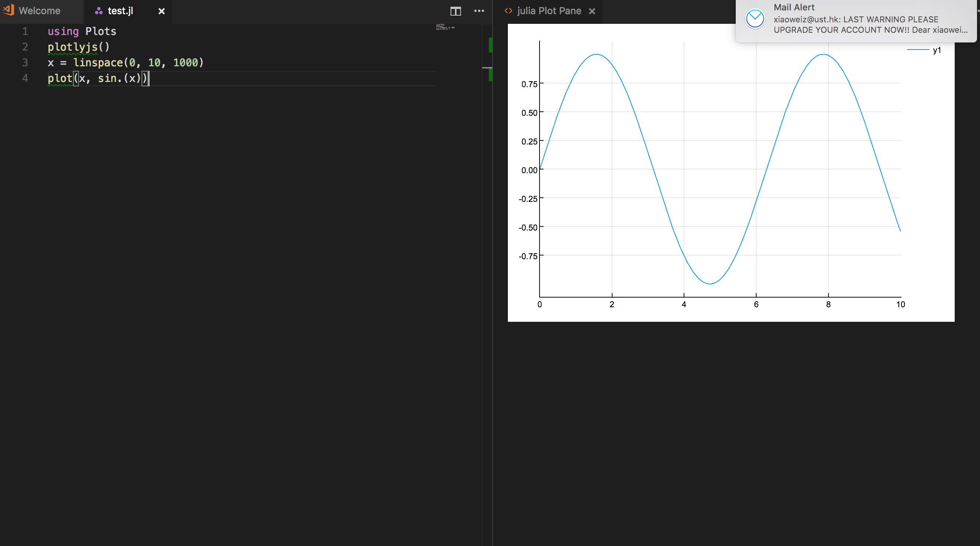Close the test.jl tab

click(161, 11)
